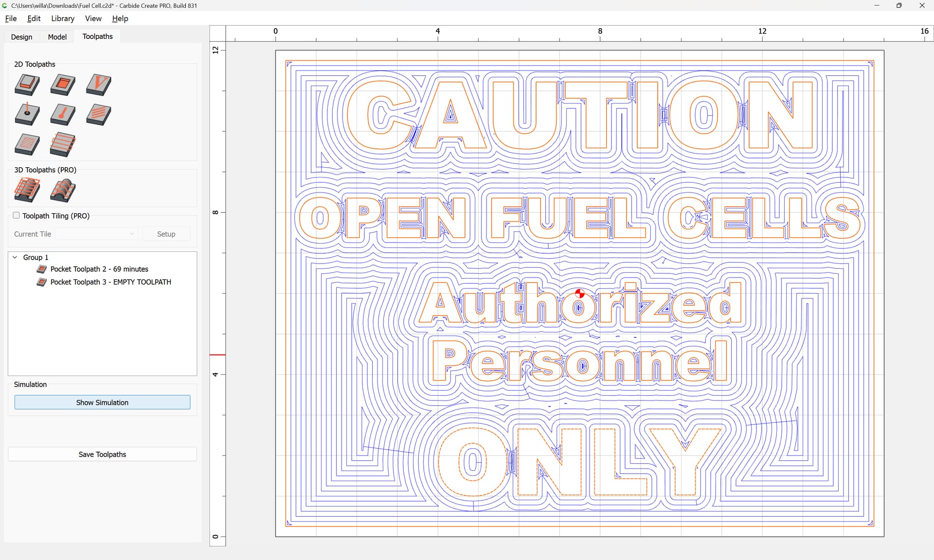Click the hatched-square toolpath icon in third row
Screen dimensions: 934x560
pos(27,144)
